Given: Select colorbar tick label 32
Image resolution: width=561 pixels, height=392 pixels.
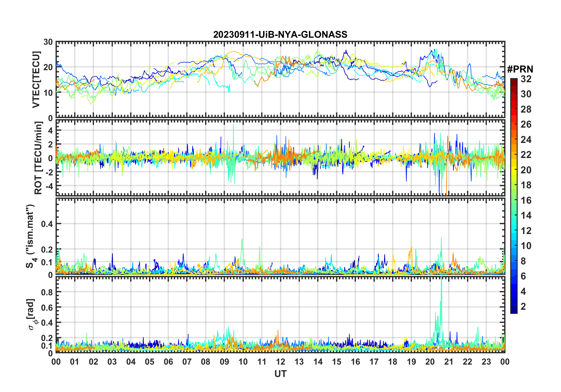Looking at the screenshot, I should [x=526, y=79].
